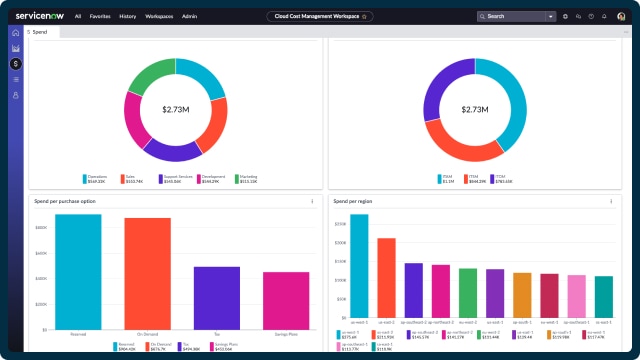Image resolution: width=640 pixels, height=360 pixels.
Task: Open the Spend per region info menu
Action: tap(611, 201)
